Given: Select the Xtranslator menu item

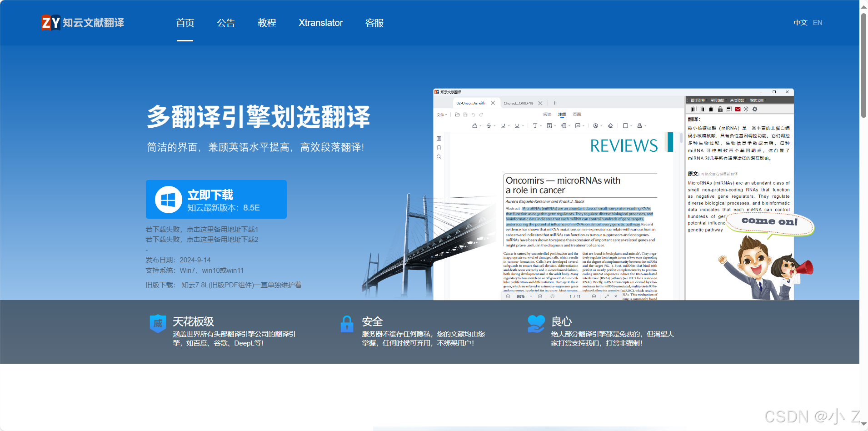Looking at the screenshot, I should [321, 23].
